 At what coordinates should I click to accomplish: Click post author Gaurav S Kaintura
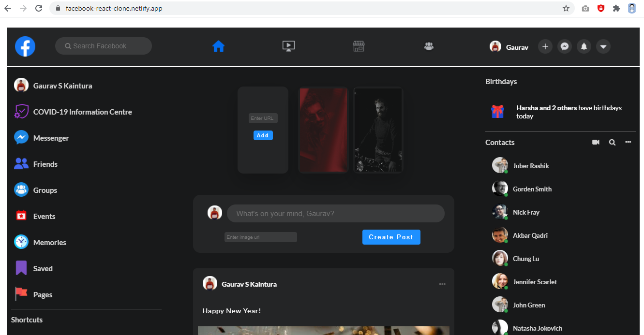[x=249, y=284]
